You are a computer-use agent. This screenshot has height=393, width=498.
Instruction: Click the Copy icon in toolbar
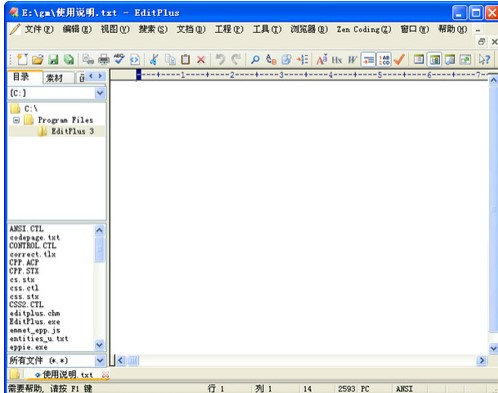coord(170,60)
